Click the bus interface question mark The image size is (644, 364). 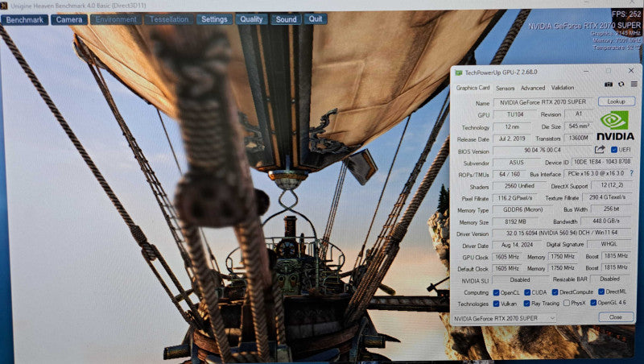632,173
